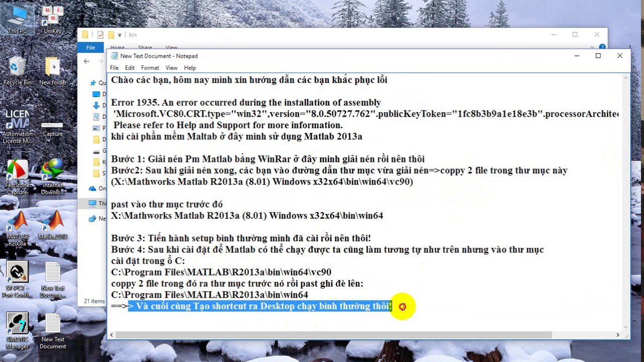Click 'bin' title text of Explorer window
Viewport: 644px width, 362px height.
pyautogui.click(x=133, y=35)
